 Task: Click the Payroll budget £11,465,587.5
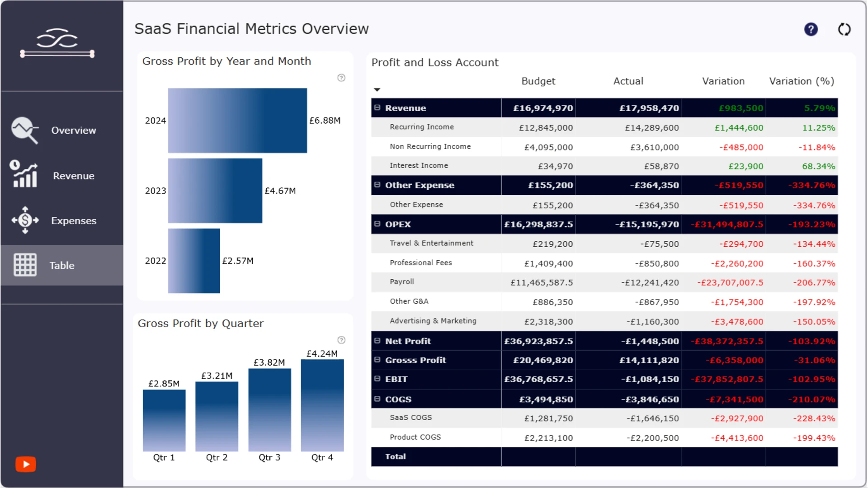click(542, 282)
